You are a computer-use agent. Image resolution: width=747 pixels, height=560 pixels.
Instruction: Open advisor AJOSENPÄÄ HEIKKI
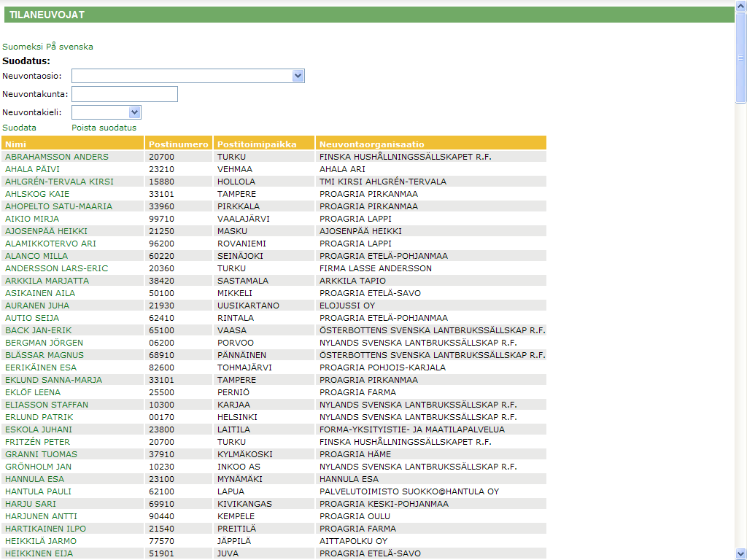46,231
